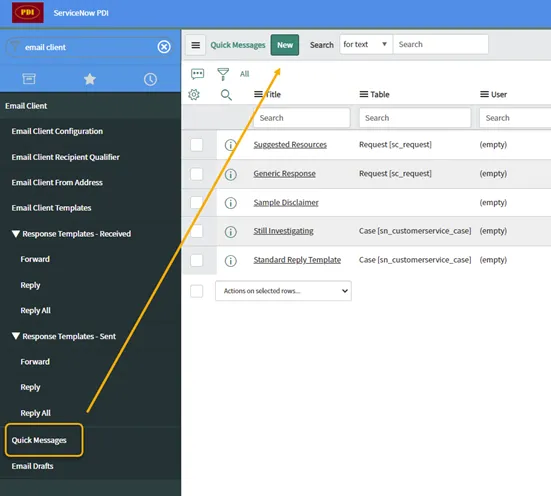Open the Suggested Resources record link

[x=290, y=144]
